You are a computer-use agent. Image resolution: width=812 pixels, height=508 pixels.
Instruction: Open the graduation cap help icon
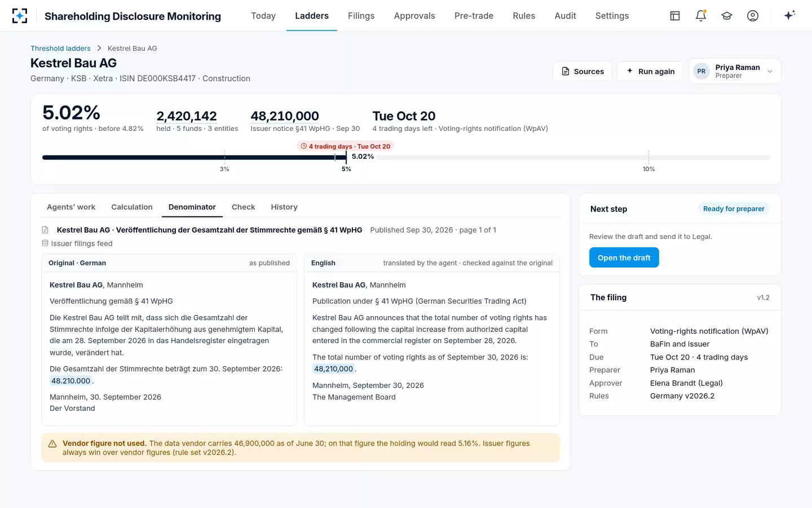click(727, 16)
